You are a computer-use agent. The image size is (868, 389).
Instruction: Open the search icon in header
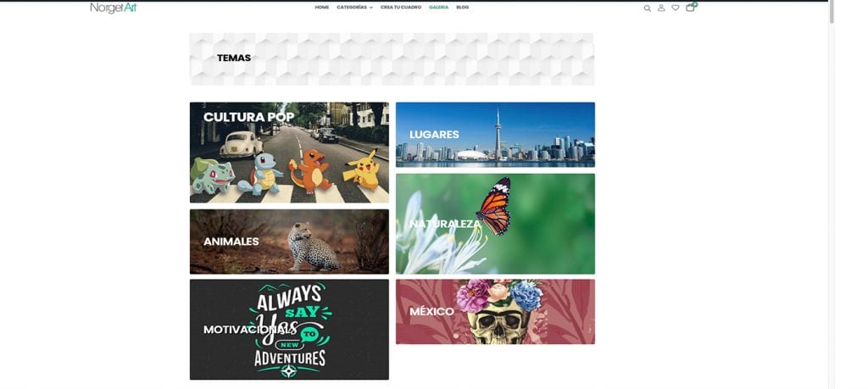[647, 8]
